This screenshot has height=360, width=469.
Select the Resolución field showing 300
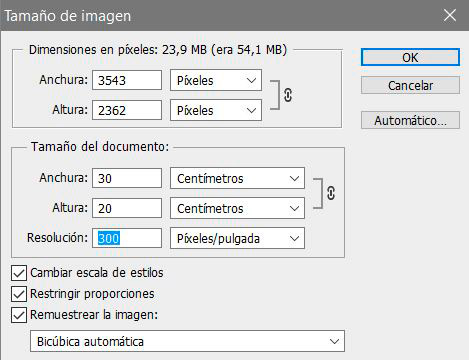coord(127,238)
